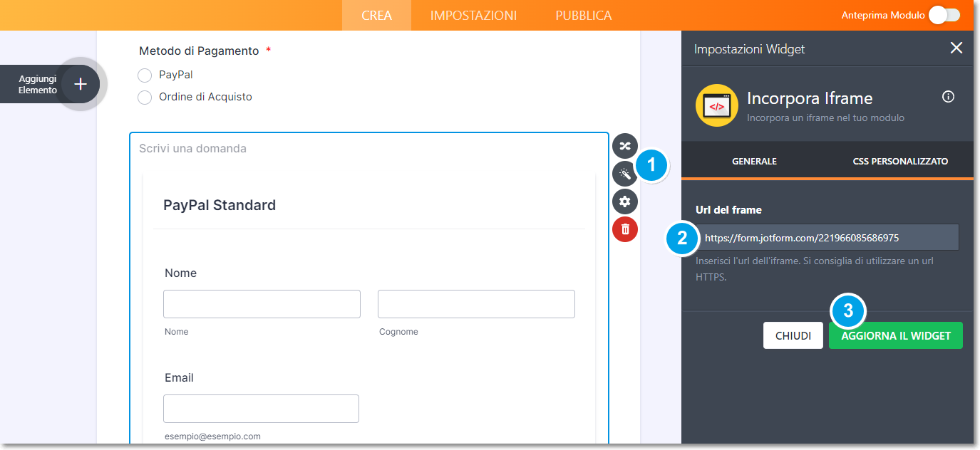Screen dimensions: 980x450
Task: Click 'Scrivi una domanda' placeholder text
Action: pyautogui.click(x=192, y=149)
